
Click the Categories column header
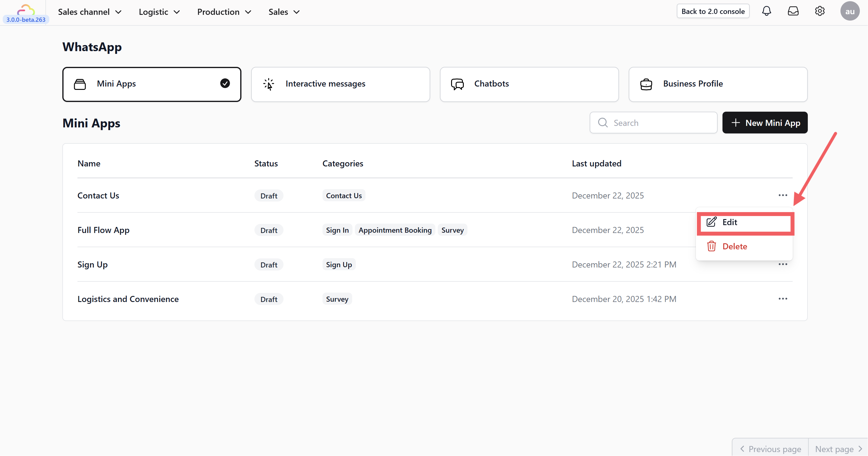tap(343, 163)
